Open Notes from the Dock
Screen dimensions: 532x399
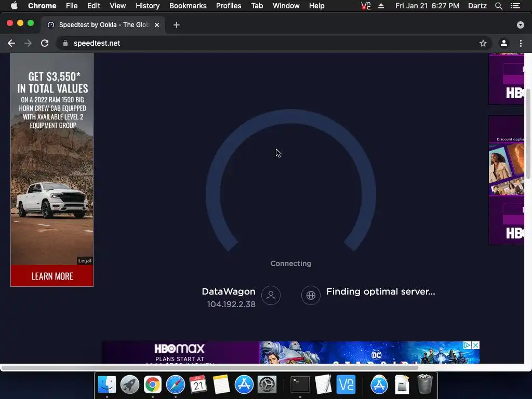221,385
